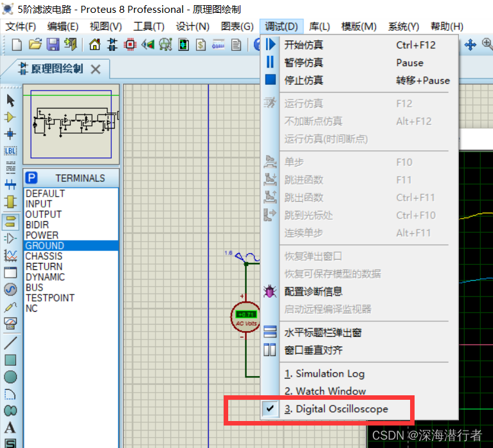
Task: Select the Terminals mode tool
Action: [10, 221]
